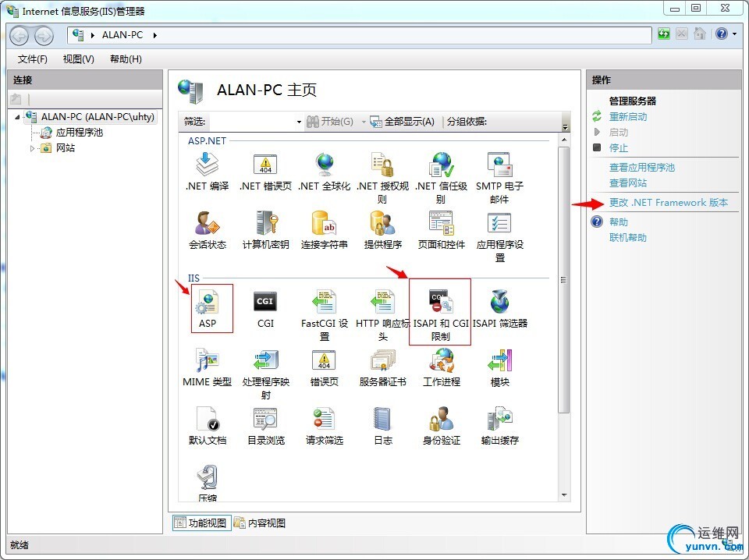Viewport: 749px width, 560px height.
Task: Click the green refresh page toolbar icon
Action: pos(663,34)
